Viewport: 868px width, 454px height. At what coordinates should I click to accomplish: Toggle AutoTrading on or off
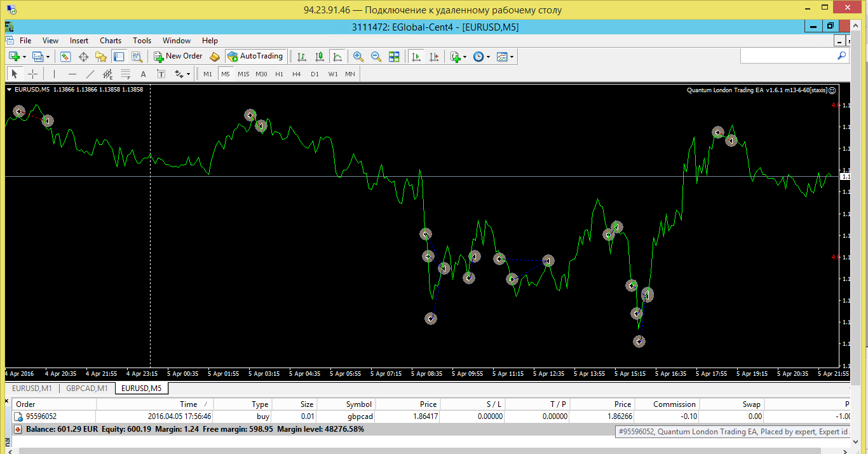point(255,56)
